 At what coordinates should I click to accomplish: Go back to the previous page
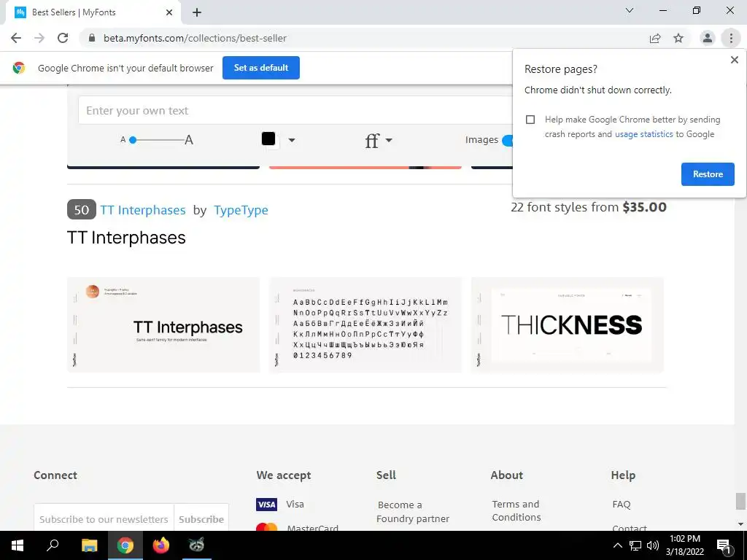point(16,38)
